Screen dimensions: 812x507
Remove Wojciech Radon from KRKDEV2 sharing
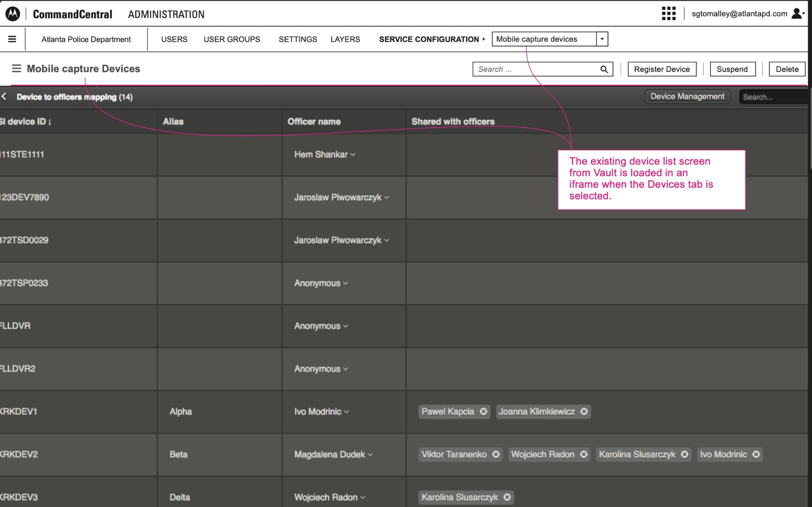584,454
